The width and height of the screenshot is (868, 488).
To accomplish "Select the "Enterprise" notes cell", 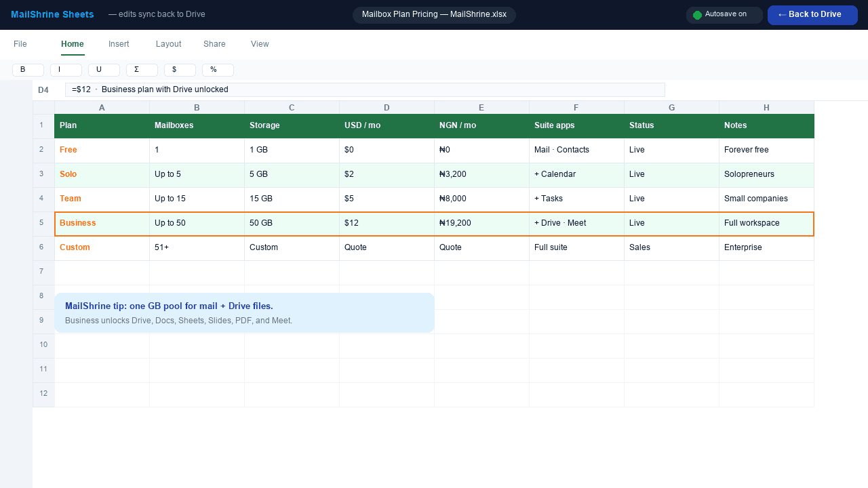I will tap(766, 249).
